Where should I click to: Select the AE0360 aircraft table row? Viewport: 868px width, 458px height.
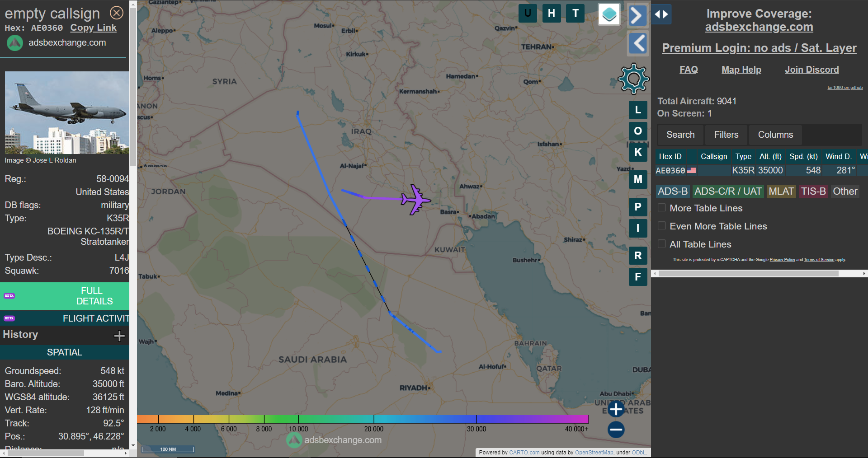(x=761, y=170)
